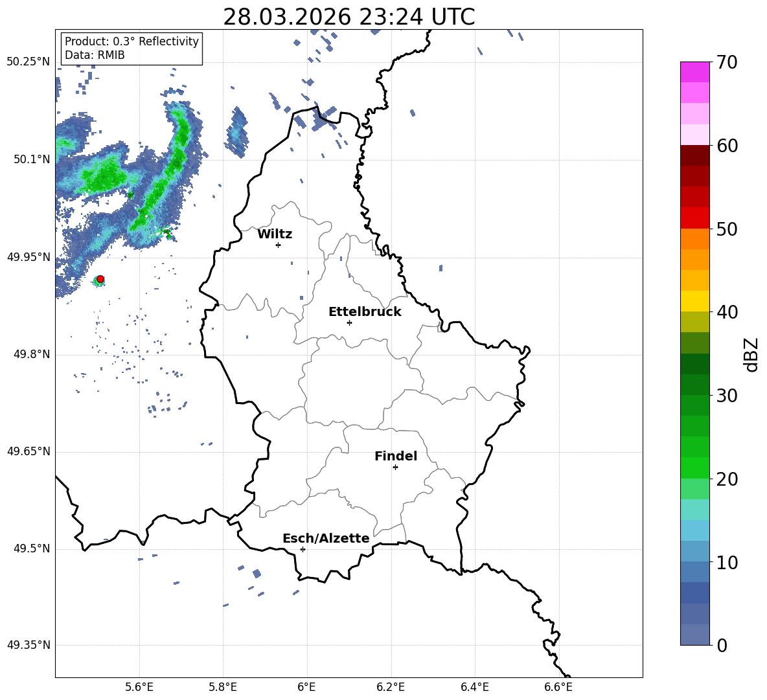Click the 6.6°E longitude label
The height and width of the screenshot is (700, 767).
coord(558,687)
